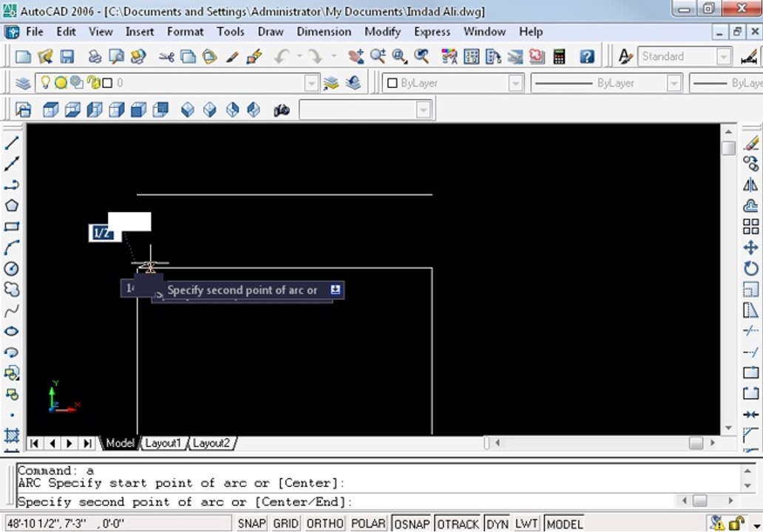Open the linetype control dropdown
This screenshot has height=532, width=763.
(674, 83)
